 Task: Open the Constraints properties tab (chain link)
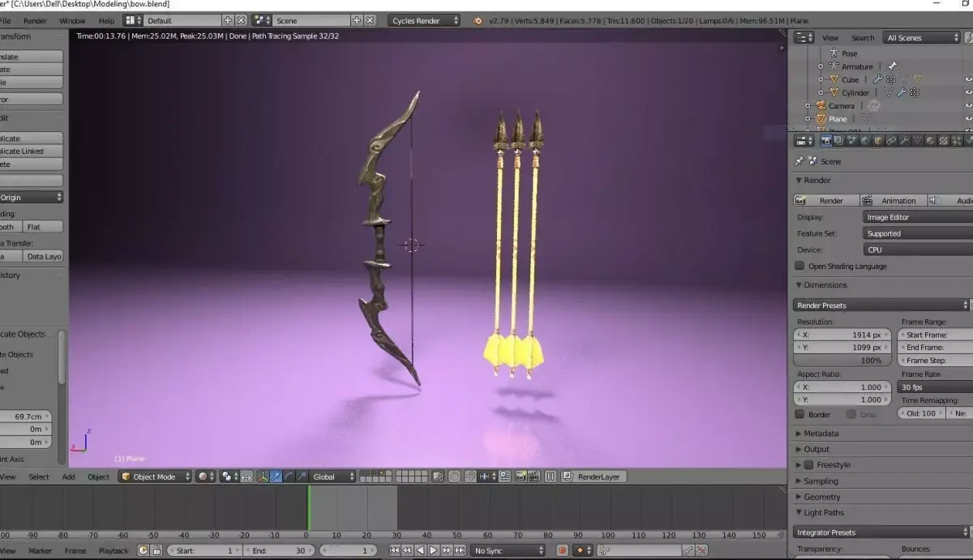890,140
